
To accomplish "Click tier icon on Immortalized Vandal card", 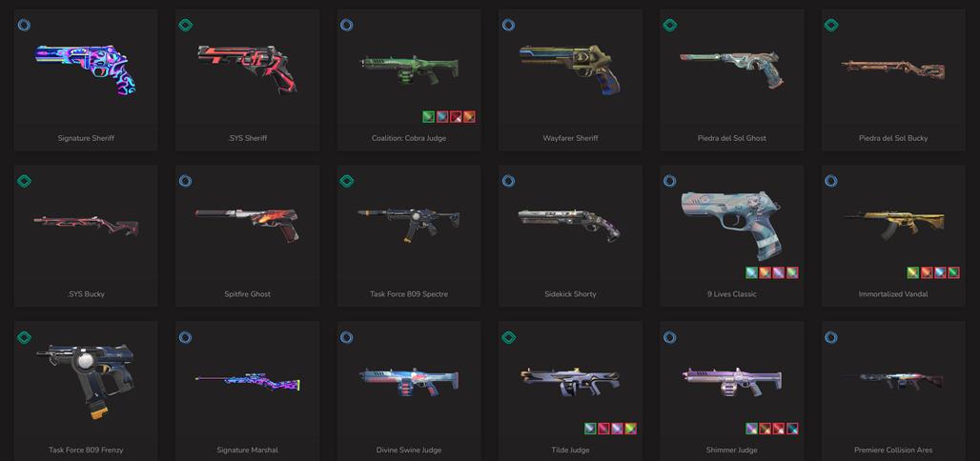I will coord(830,181).
